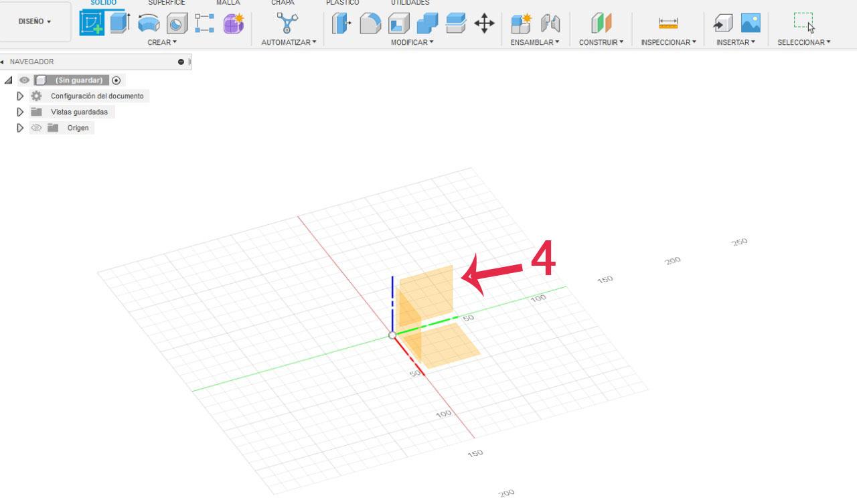This screenshot has width=857, height=504.
Task: Expand the AUTOMATIZAR dropdown
Action: click(x=289, y=42)
